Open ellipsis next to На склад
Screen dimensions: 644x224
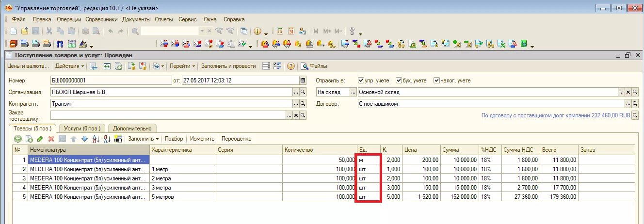[353, 92]
